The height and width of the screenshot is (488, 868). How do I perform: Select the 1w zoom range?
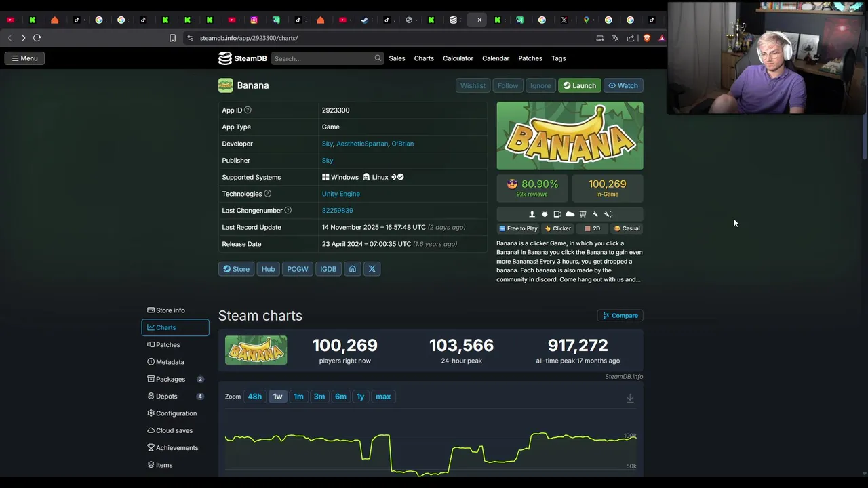pos(277,396)
